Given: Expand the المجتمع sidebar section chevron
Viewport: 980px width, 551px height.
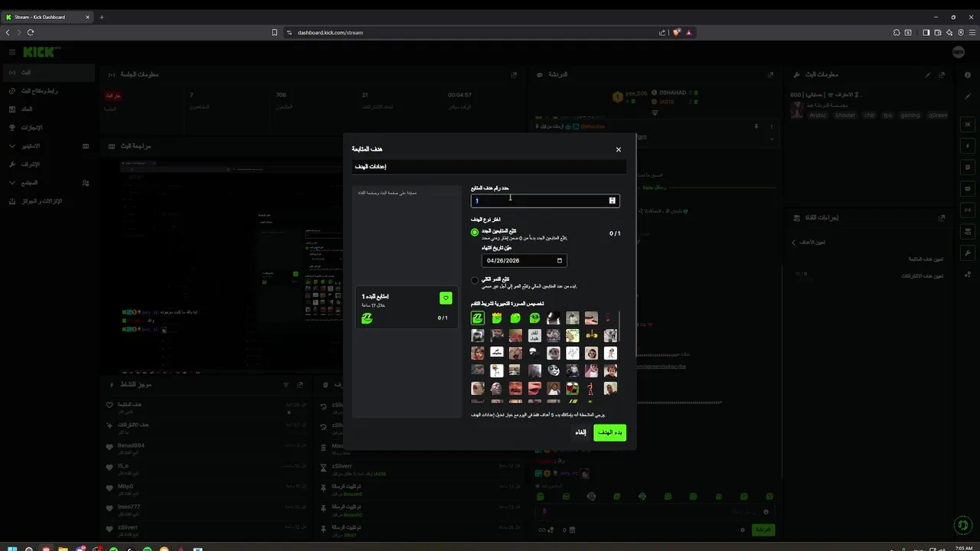Looking at the screenshot, I should pos(12,182).
